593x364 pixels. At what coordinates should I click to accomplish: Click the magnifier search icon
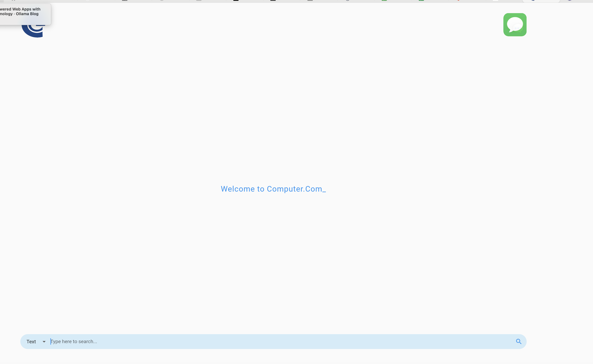pos(519,341)
